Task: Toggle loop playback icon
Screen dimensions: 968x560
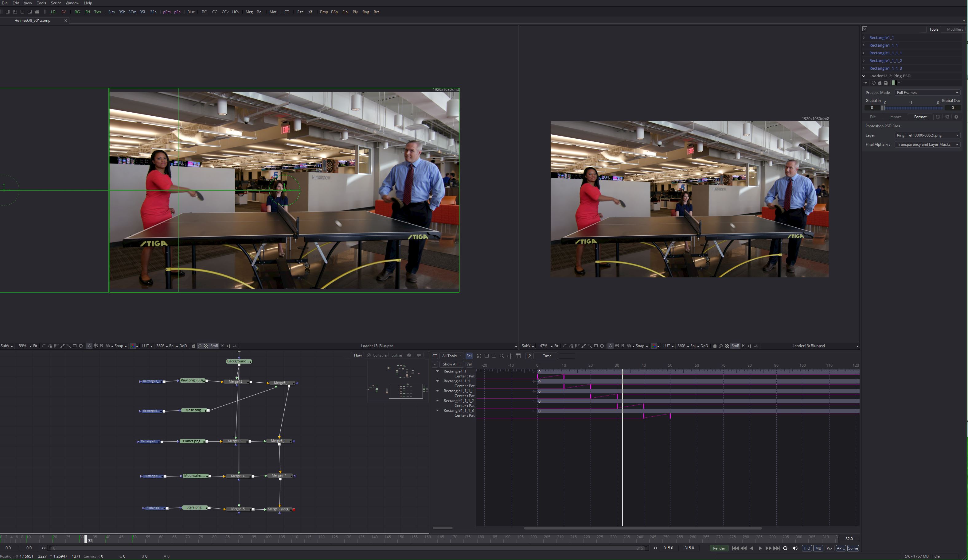Action: click(785, 548)
